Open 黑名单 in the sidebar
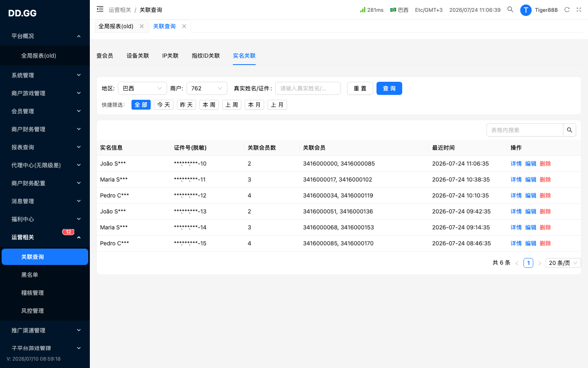The height and width of the screenshot is (368, 588). (x=45, y=275)
